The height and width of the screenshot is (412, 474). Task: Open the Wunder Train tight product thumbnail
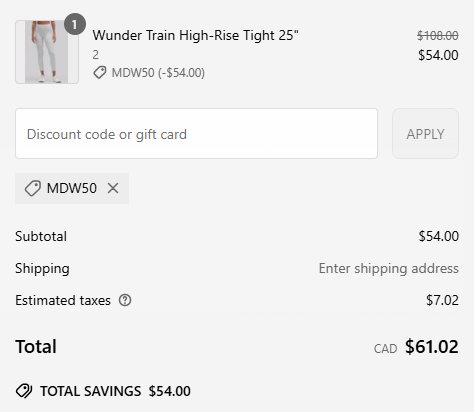pos(47,52)
